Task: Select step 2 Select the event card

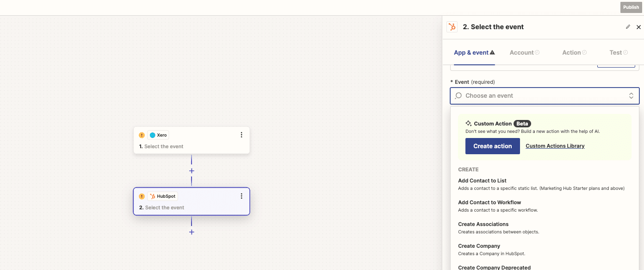Action: point(192,201)
